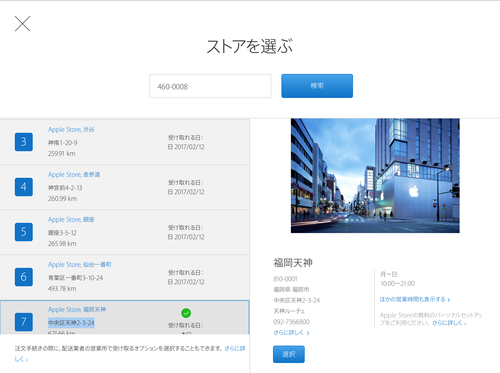The image size is (500, 373).
Task: Click さらに詳しく link under the store phone number
Action: click(291, 333)
